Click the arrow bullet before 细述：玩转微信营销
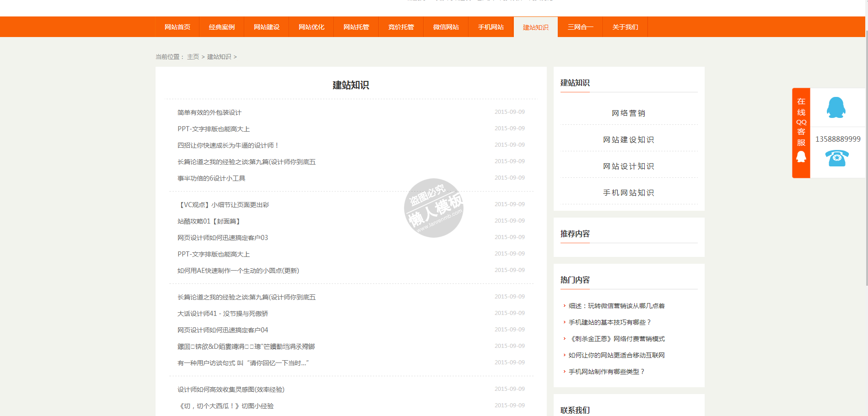Viewport: 868px width, 416px height. click(x=564, y=306)
